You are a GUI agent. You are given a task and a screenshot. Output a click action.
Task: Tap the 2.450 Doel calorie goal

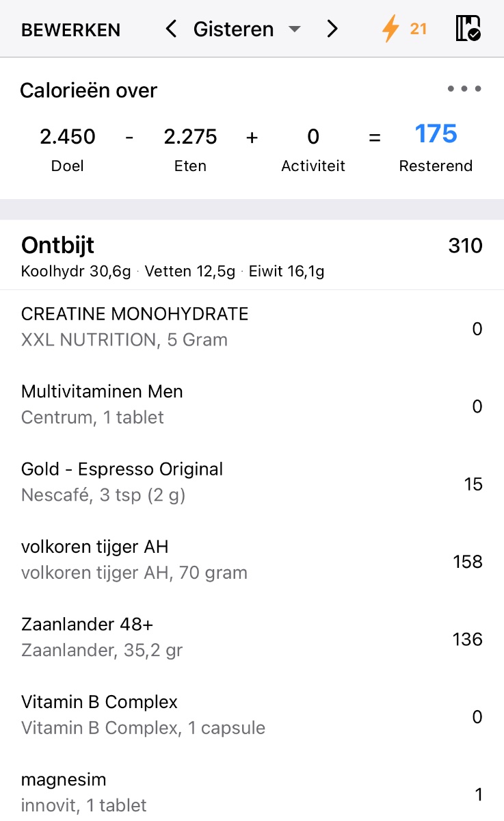click(x=68, y=137)
